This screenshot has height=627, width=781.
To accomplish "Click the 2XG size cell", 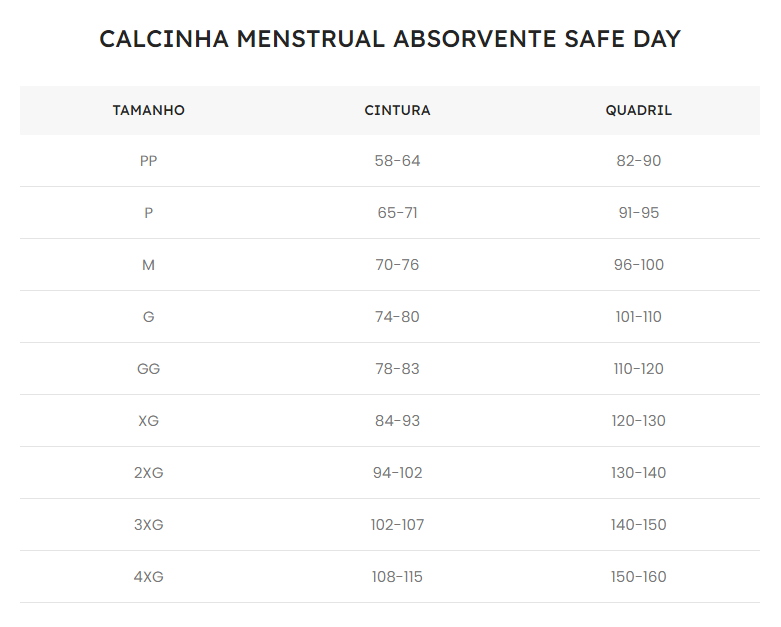I will (x=148, y=473).
